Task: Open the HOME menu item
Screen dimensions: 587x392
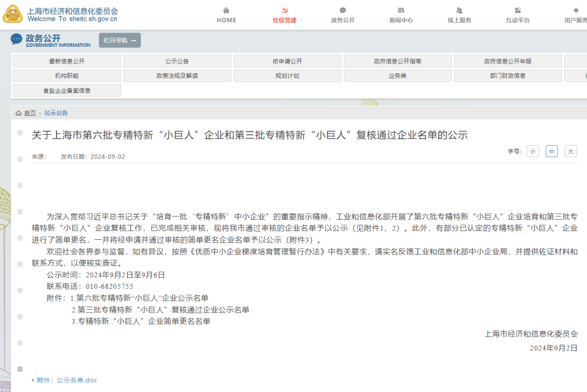Action: click(x=226, y=20)
